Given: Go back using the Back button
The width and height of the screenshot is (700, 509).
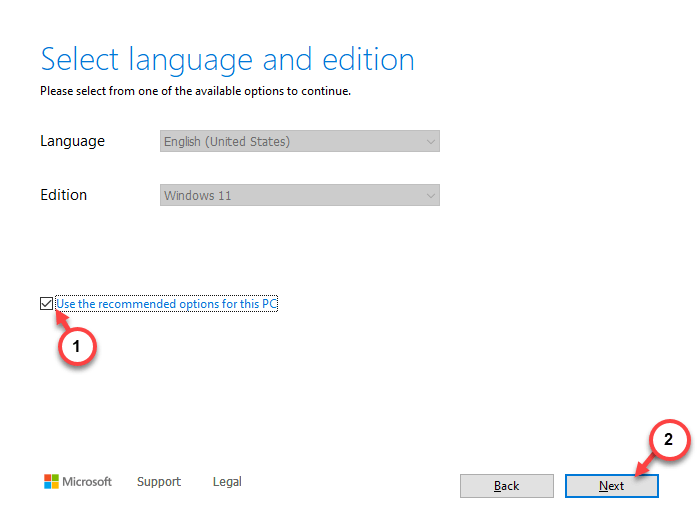Looking at the screenshot, I should 507,486.
